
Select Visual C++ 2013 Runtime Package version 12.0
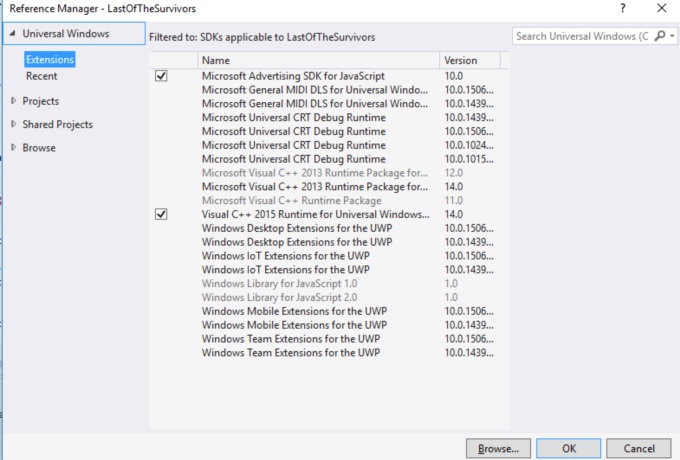329,173
